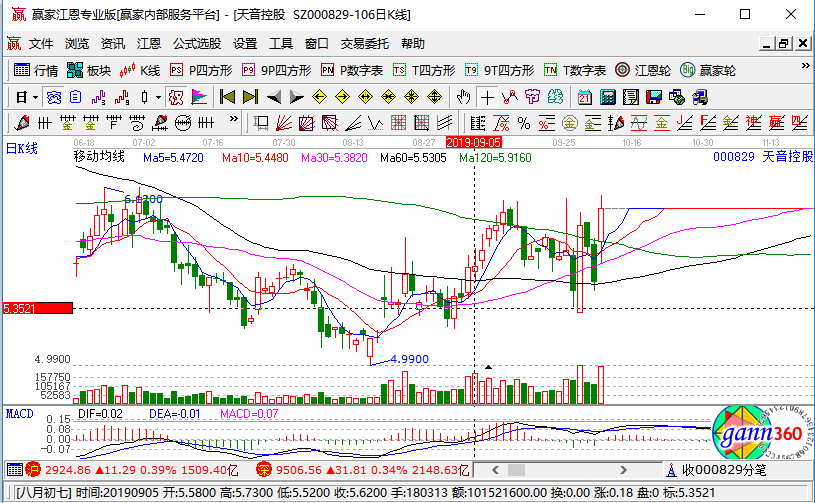Open the T数字表 tool

coord(574,70)
